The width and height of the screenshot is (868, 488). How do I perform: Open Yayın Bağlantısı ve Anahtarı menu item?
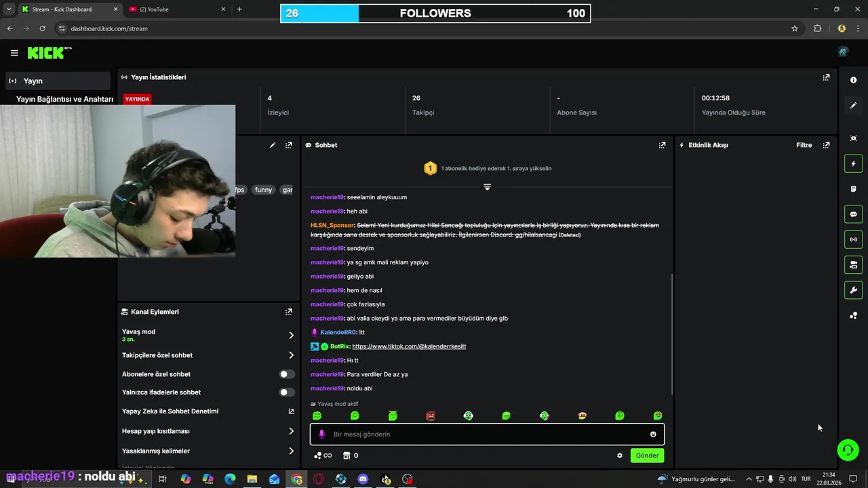(64, 99)
